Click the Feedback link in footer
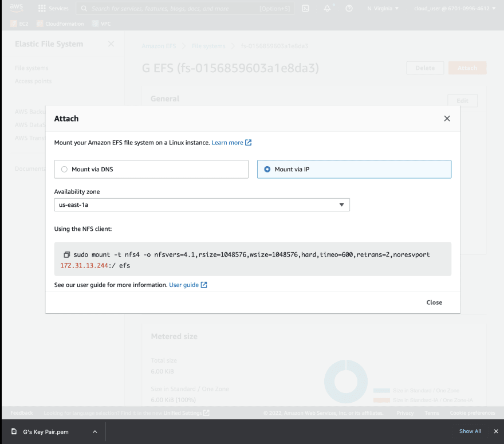Screen dimensions: 504x444 [x=22, y=413]
